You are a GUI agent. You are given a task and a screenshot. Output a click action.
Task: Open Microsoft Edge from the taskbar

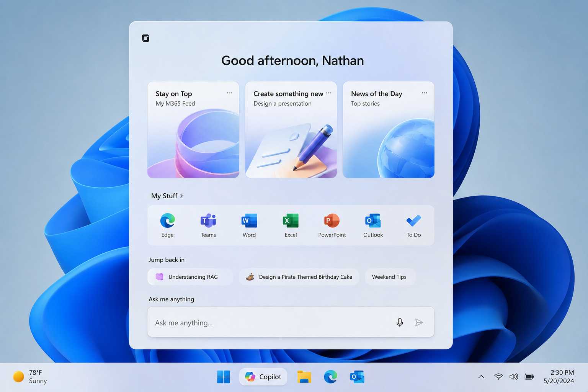tap(330, 377)
